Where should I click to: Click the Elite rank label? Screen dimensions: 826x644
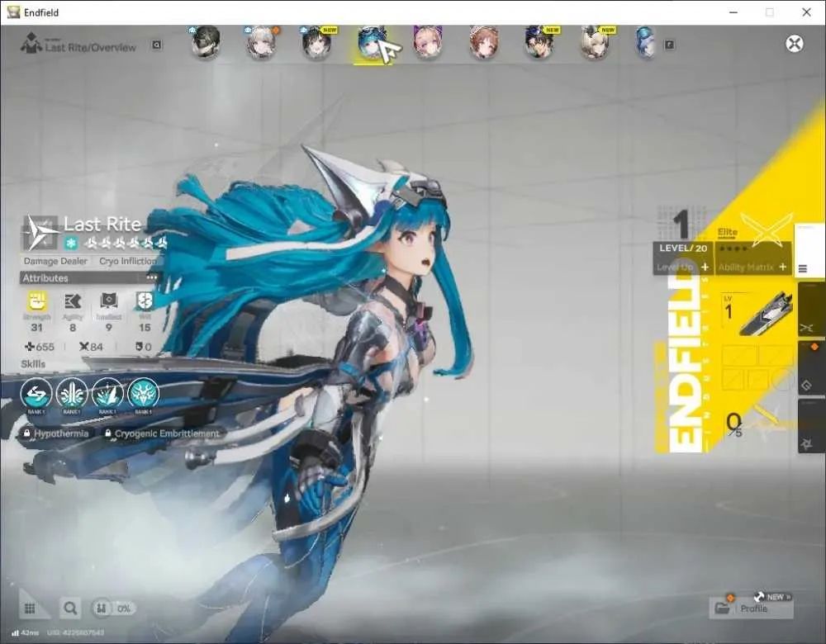coord(728,232)
